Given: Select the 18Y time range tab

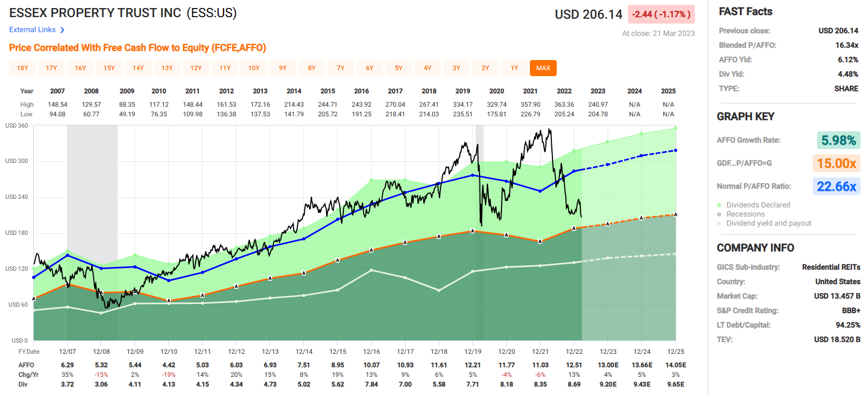Looking at the screenshot, I should point(23,68).
